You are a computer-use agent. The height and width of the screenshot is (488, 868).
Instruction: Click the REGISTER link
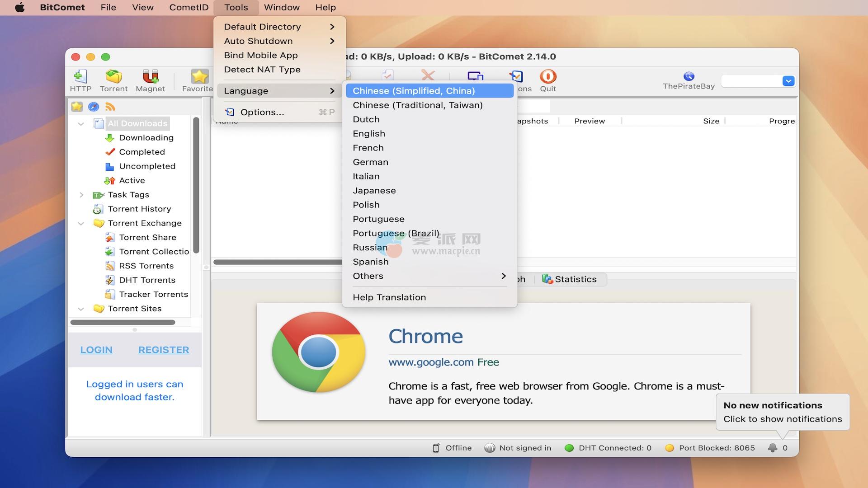[x=164, y=350]
